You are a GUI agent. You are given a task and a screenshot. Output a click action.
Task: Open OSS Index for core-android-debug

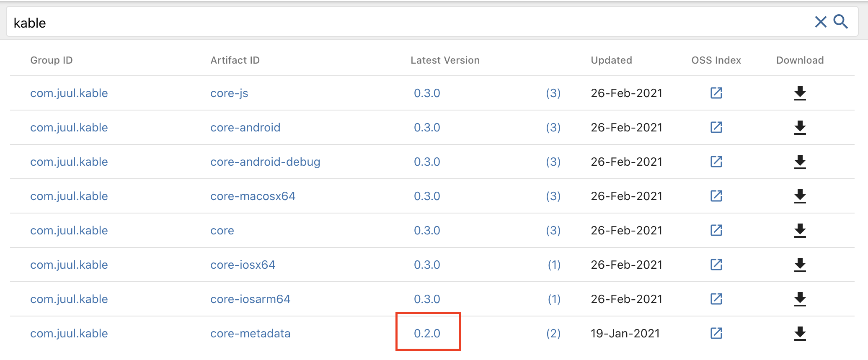click(x=716, y=162)
